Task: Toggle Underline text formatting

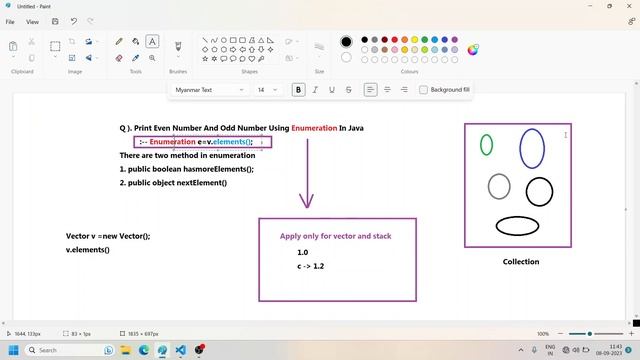Action: 332,90
